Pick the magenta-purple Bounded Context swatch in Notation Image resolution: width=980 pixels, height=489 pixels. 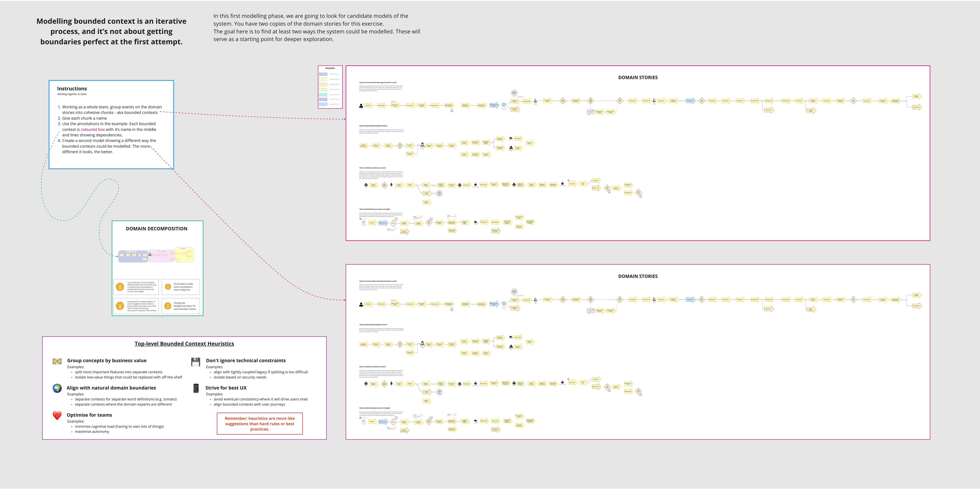[x=323, y=99]
